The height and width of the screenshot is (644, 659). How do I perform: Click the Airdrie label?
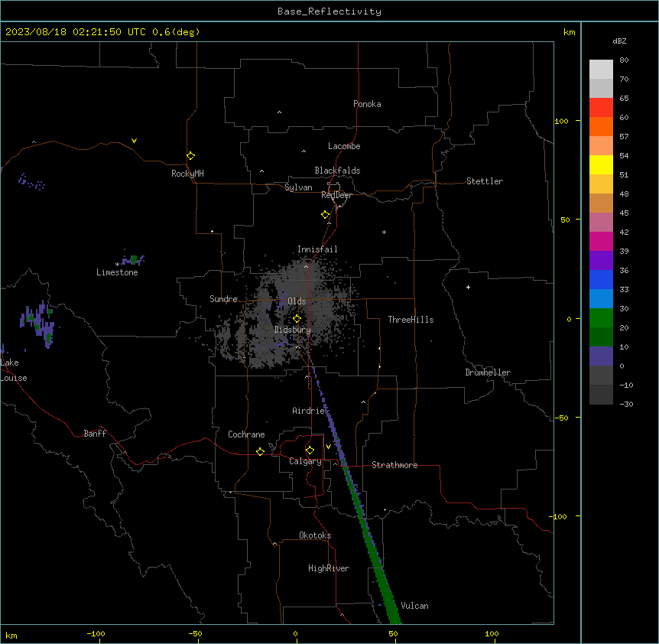pos(309,411)
